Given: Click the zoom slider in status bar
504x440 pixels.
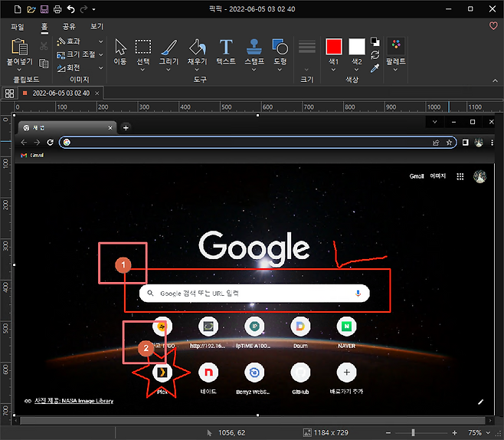Looking at the screenshot, I should coord(414,433).
